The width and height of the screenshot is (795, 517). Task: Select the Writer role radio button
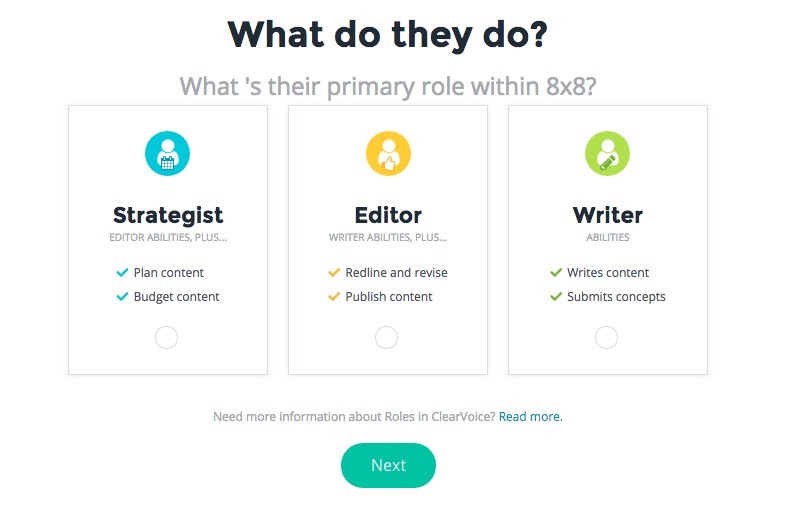(x=606, y=338)
